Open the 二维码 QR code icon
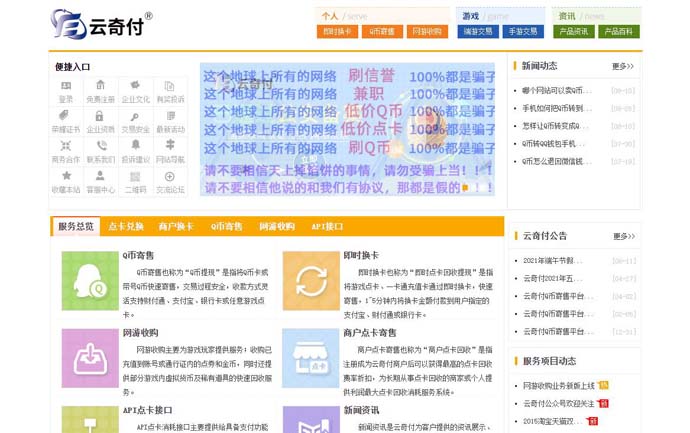 [x=135, y=178]
